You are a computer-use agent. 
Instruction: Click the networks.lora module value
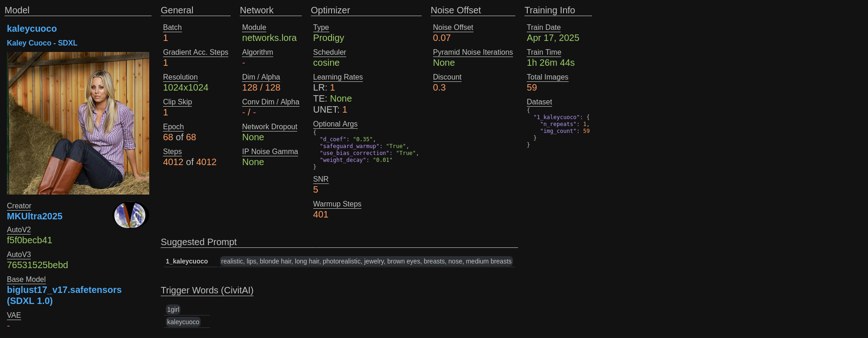pos(269,38)
